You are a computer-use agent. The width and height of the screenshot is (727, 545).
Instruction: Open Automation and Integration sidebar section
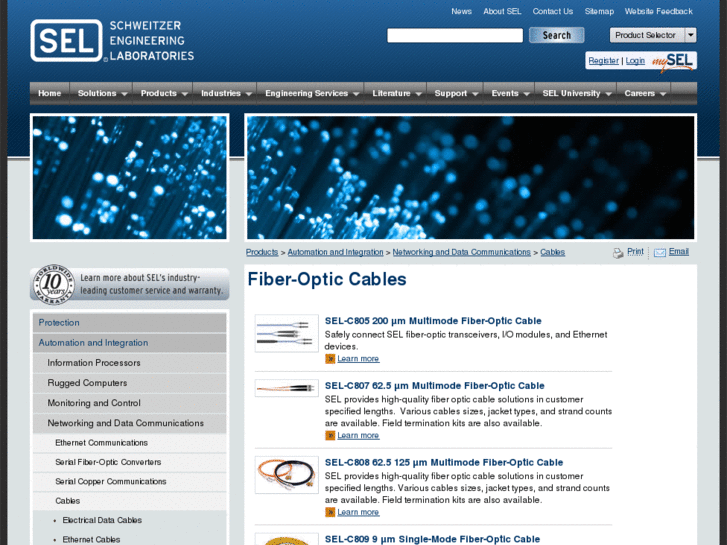[x=129, y=343]
